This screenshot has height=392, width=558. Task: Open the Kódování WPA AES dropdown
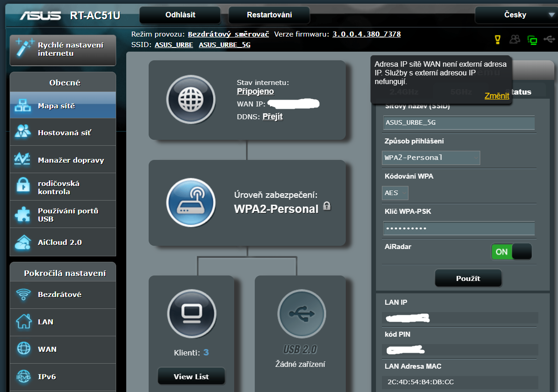(395, 193)
